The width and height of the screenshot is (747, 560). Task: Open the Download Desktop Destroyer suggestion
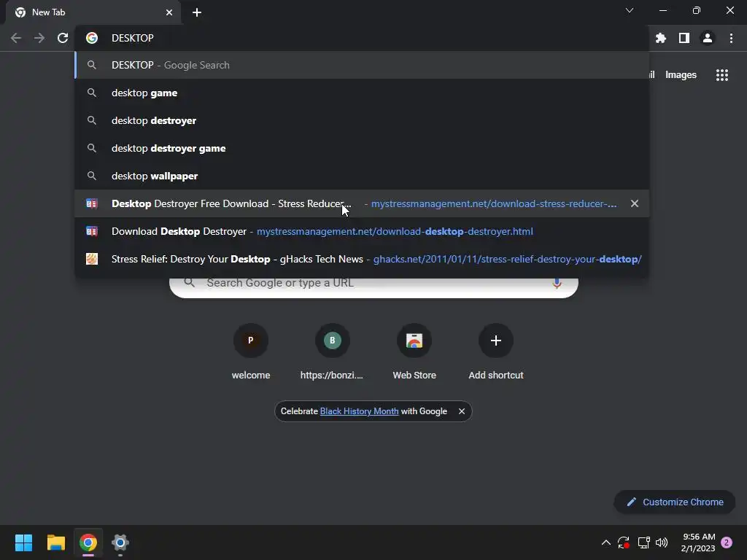(362, 231)
